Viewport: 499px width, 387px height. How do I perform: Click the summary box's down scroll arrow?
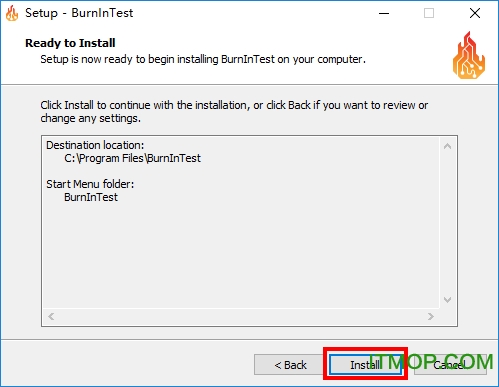pos(448,300)
